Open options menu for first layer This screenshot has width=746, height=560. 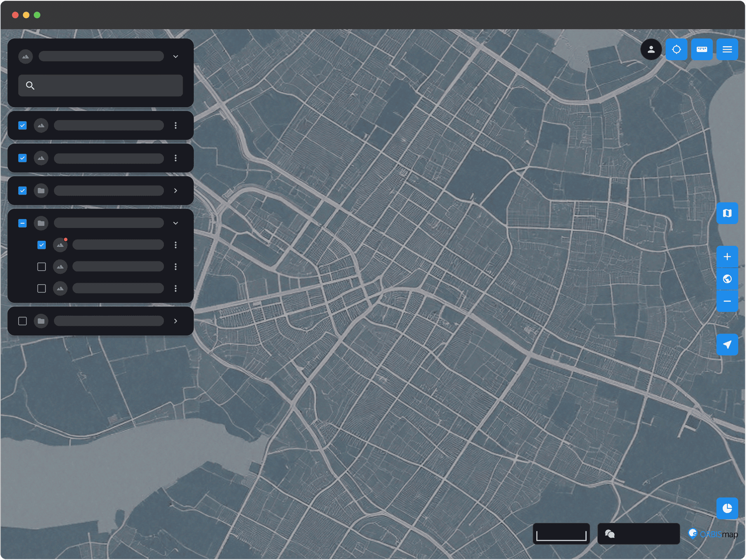click(x=176, y=125)
